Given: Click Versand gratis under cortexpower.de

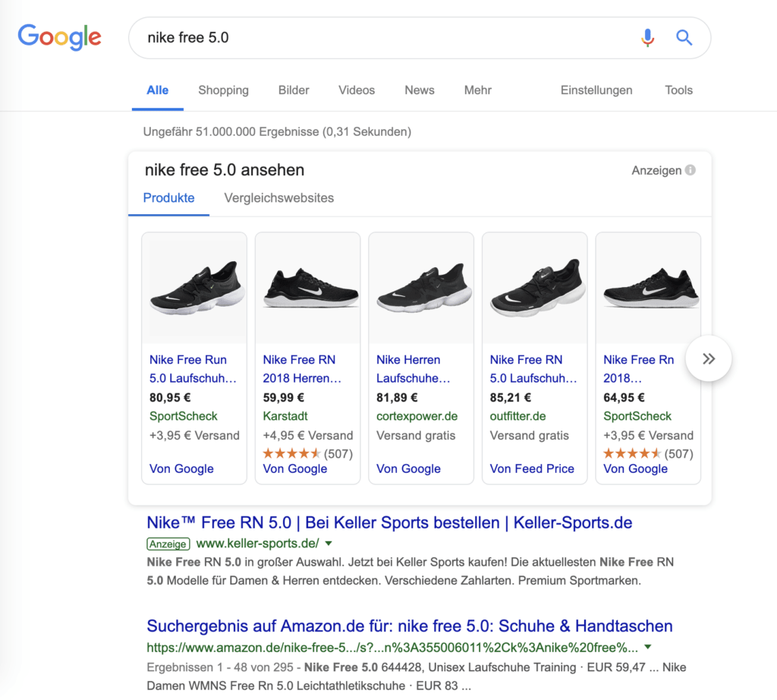Looking at the screenshot, I should click(416, 435).
